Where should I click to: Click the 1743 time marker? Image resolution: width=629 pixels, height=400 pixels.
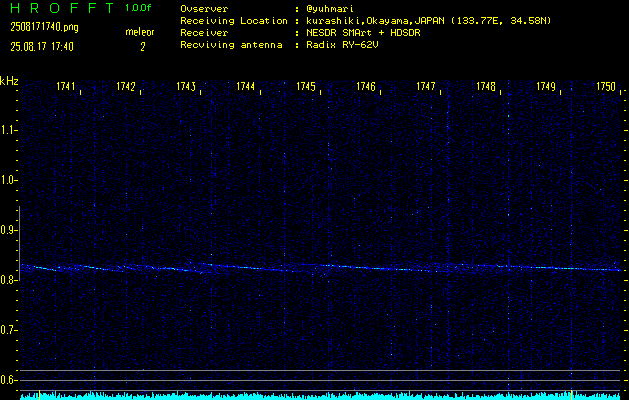tap(186, 86)
